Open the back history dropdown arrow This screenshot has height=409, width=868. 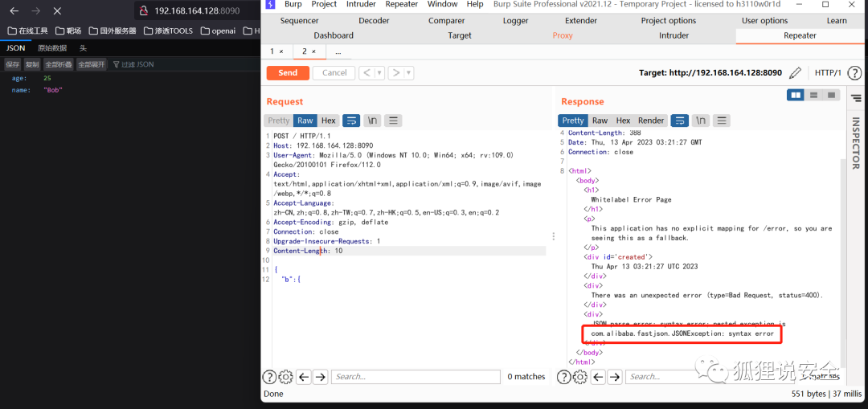[x=379, y=73]
